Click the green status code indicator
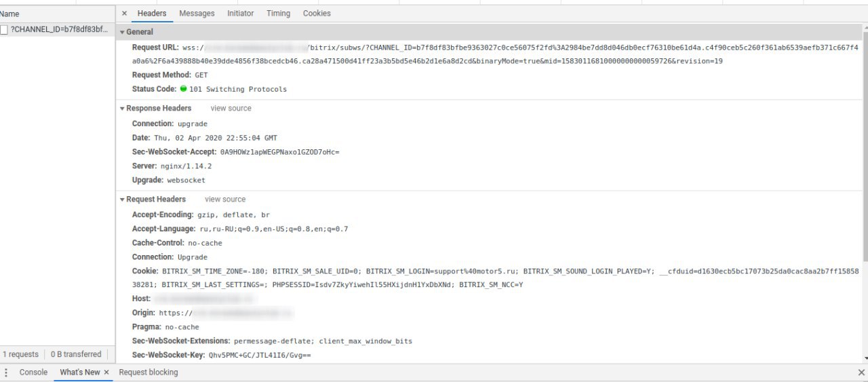868x382 pixels. point(184,89)
